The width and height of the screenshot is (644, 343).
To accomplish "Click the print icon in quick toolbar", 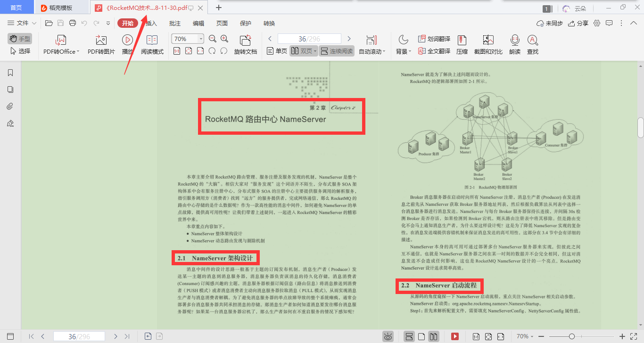I will pos(73,23).
